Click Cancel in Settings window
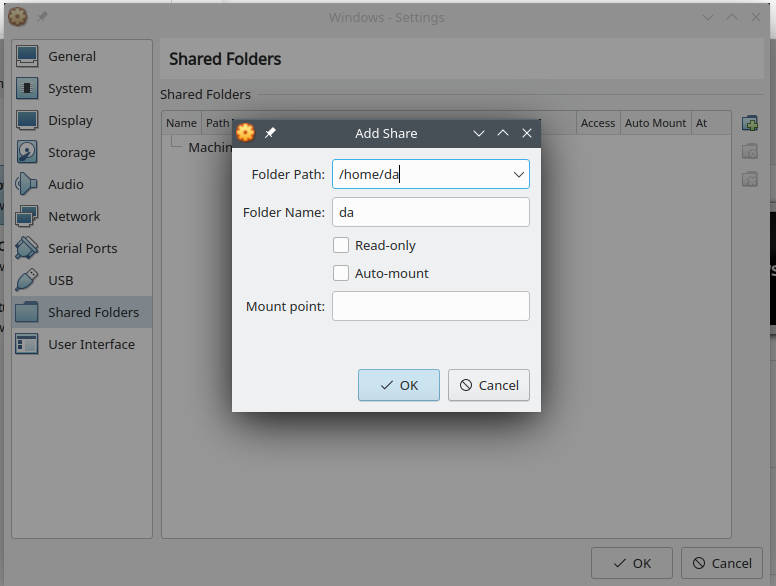This screenshot has width=776, height=586. (x=722, y=563)
